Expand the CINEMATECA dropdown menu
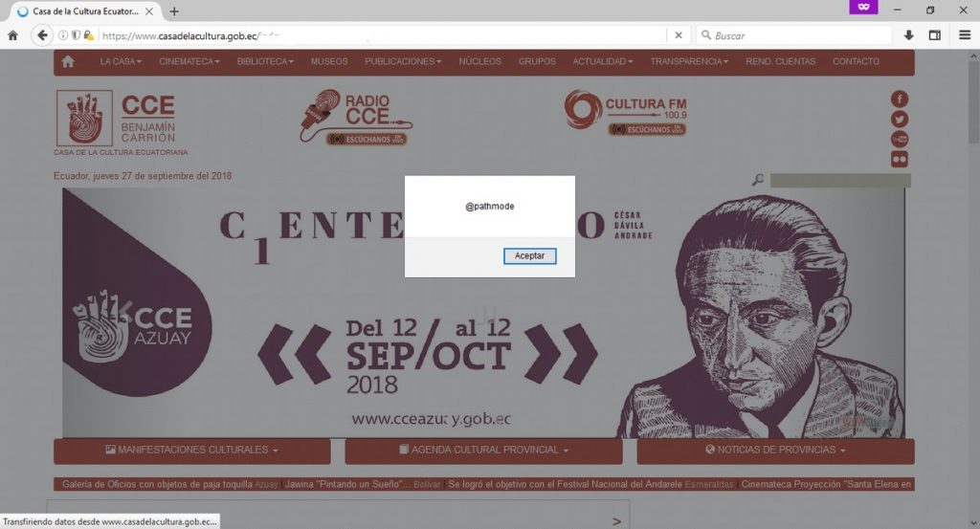The image size is (980, 529). tap(189, 61)
